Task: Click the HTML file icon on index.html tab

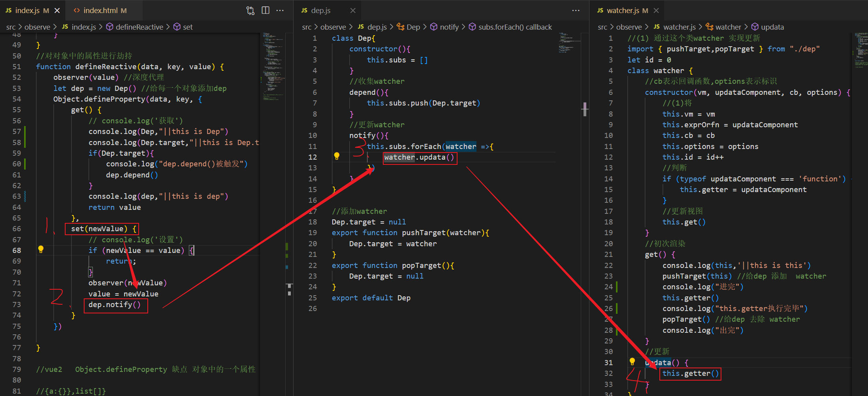Action: tap(77, 11)
